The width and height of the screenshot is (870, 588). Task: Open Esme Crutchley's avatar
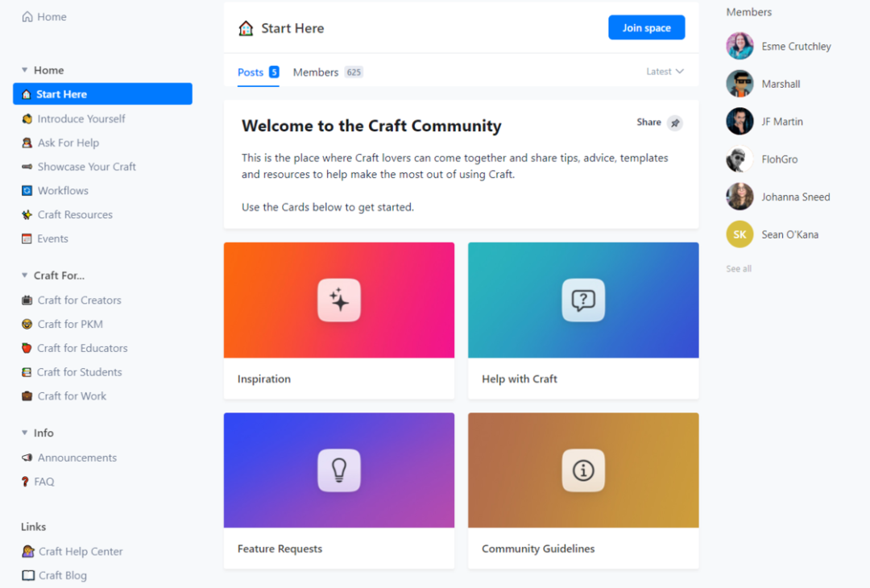pos(739,46)
